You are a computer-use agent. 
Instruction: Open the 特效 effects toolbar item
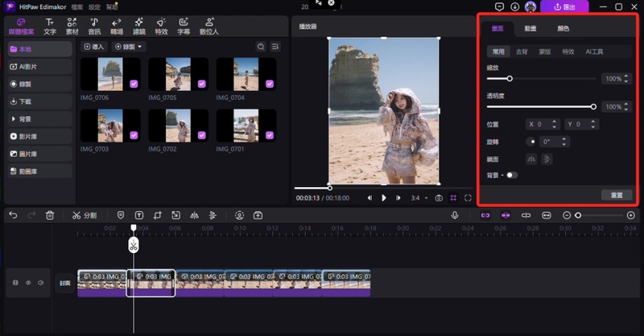(161, 27)
